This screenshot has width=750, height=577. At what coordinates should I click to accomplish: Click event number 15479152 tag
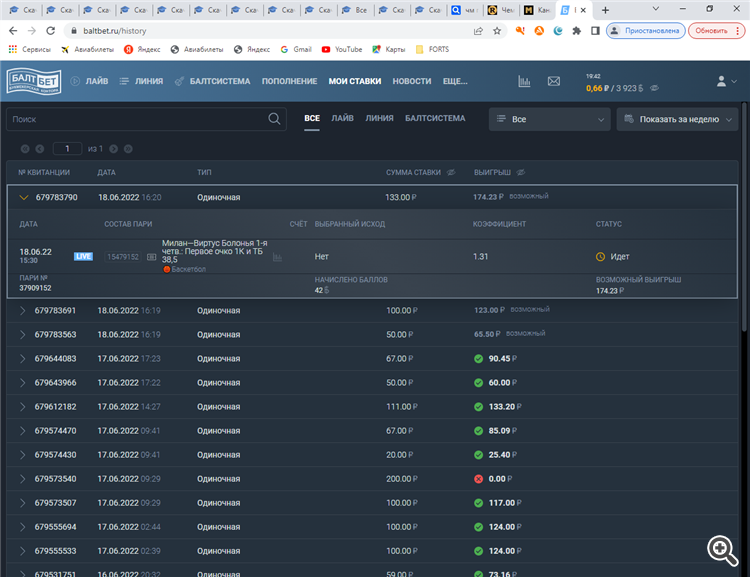(x=123, y=257)
